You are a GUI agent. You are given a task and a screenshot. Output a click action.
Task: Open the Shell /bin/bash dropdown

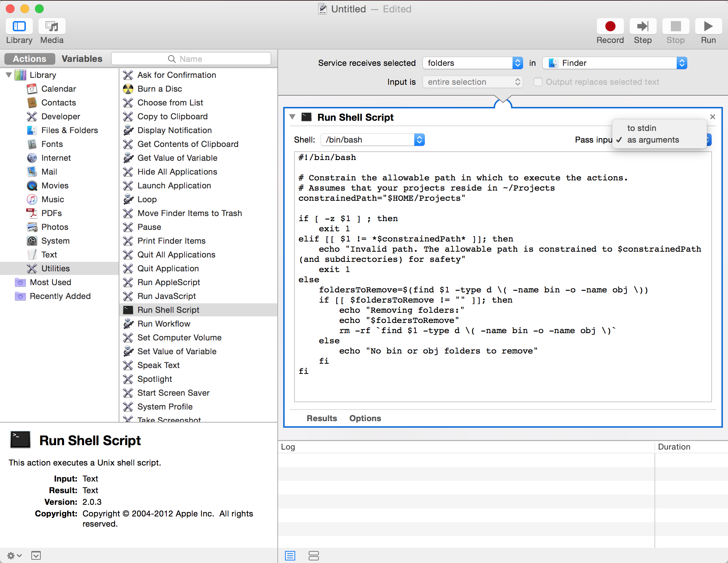tap(372, 140)
